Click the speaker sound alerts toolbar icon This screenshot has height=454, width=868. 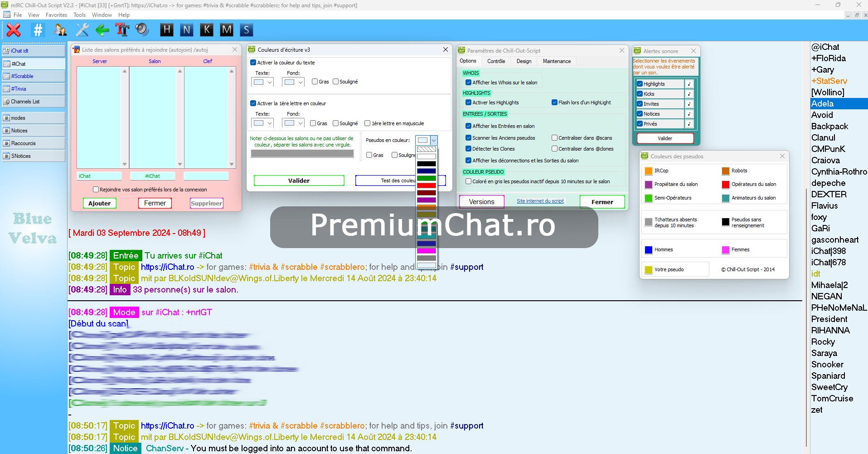pyautogui.click(x=142, y=30)
